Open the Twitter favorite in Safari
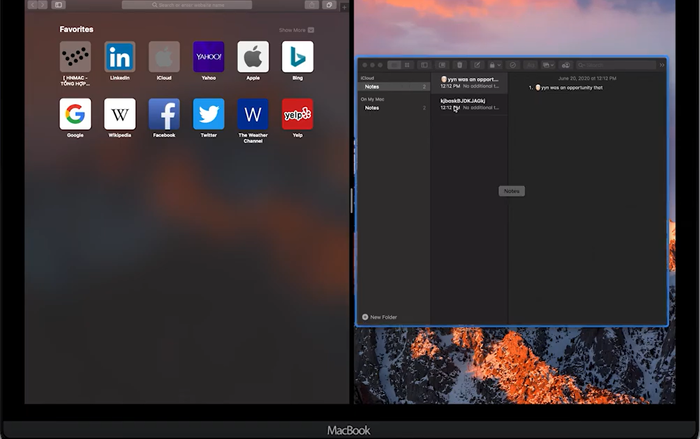700x439 pixels. [x=208, y=114]
